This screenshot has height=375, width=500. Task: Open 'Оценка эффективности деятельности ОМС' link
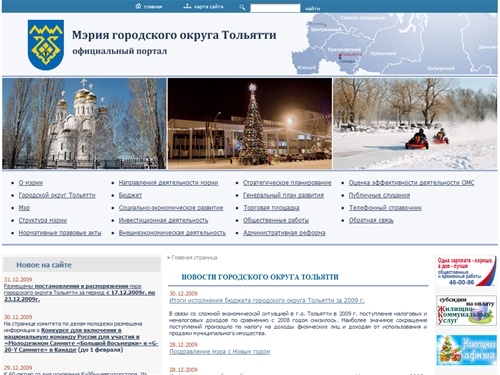[412, 183]
